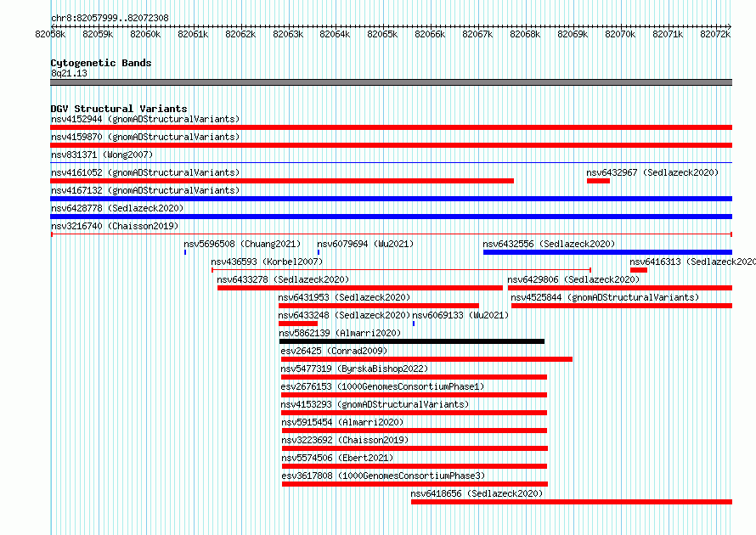Click the 82072k ruler position
This screenshot has height=535, width=756.
715,34
